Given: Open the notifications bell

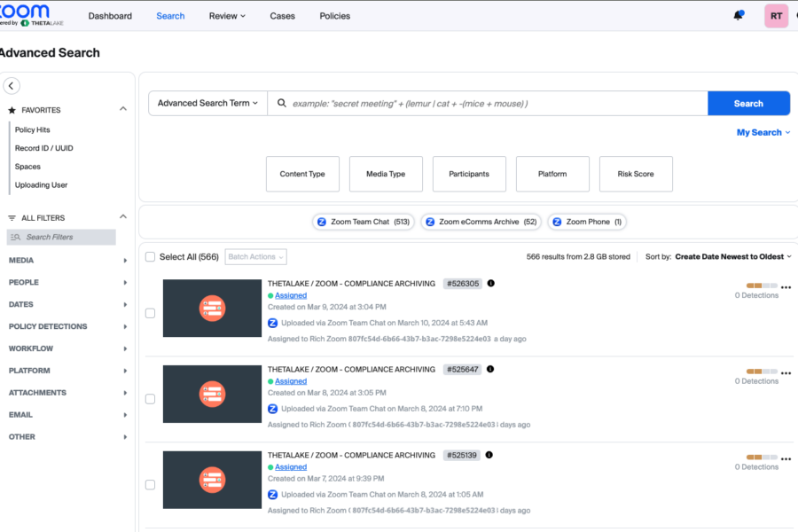Looking at the screenshot, I should click(x=738, y=16).
